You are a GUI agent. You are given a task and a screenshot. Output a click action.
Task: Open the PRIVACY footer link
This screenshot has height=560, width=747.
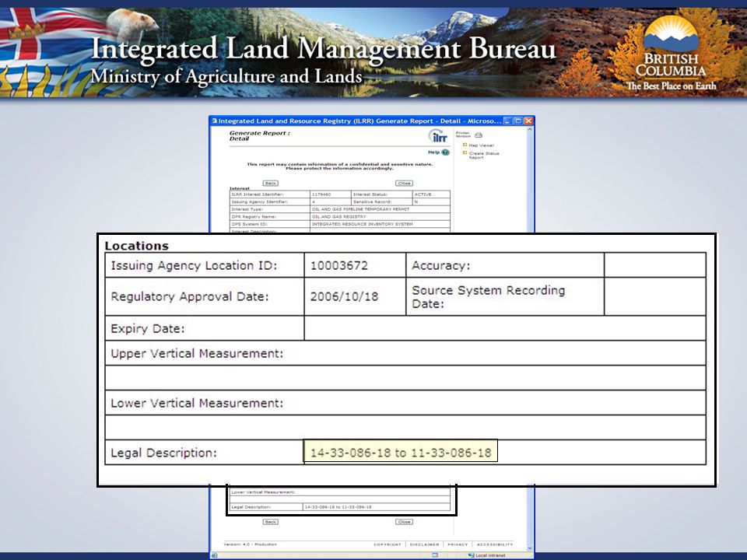[x=458, y=544]
